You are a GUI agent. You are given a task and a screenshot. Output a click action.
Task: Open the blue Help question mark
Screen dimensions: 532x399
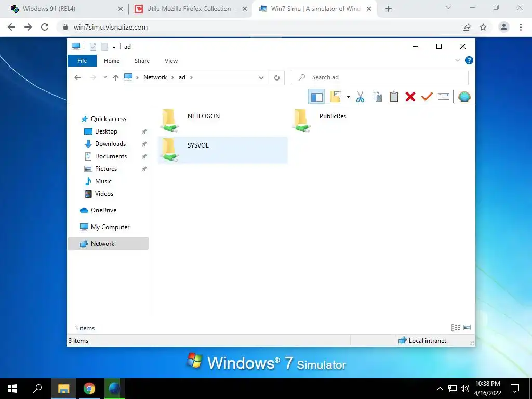[x=469, y=60]
